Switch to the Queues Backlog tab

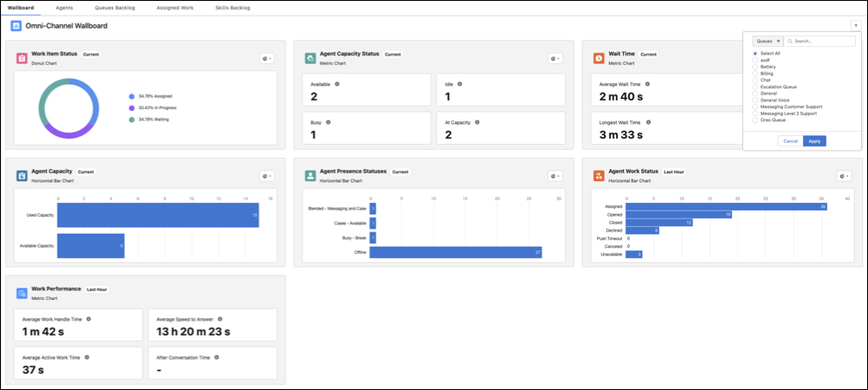(x=114, y=7)
